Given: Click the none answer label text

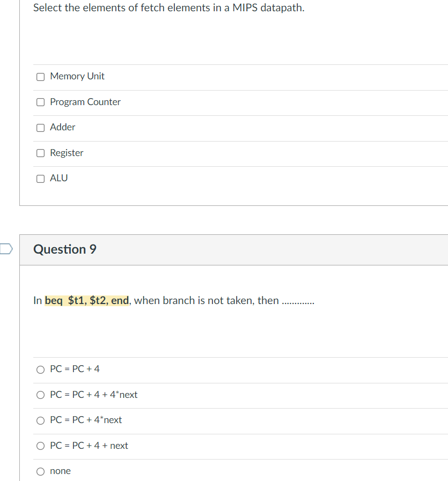Looking at the screenshot, I should click(60, 471).
